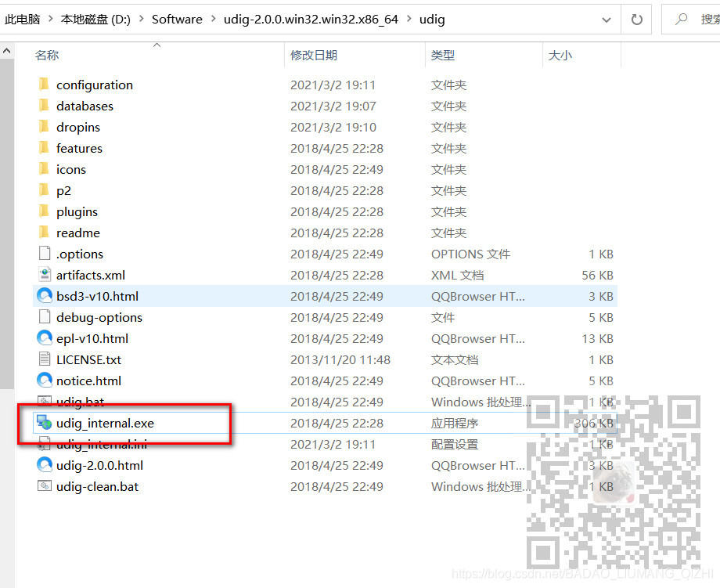Image resolution: width=720 pixels, height=588 pixels.
Task: Expand chevron after 此电脑 in path
Action: click(x=51, y=20)
